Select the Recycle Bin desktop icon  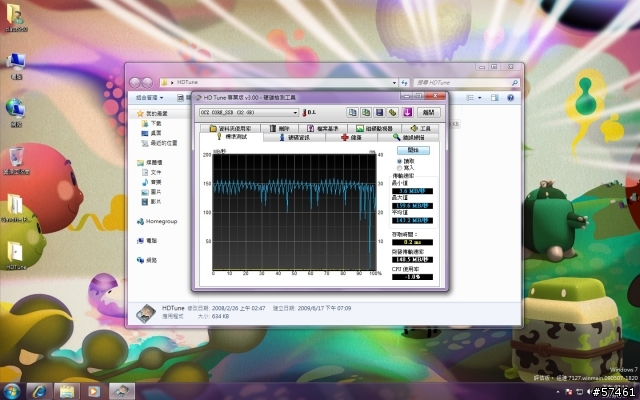tap(16, 161)
